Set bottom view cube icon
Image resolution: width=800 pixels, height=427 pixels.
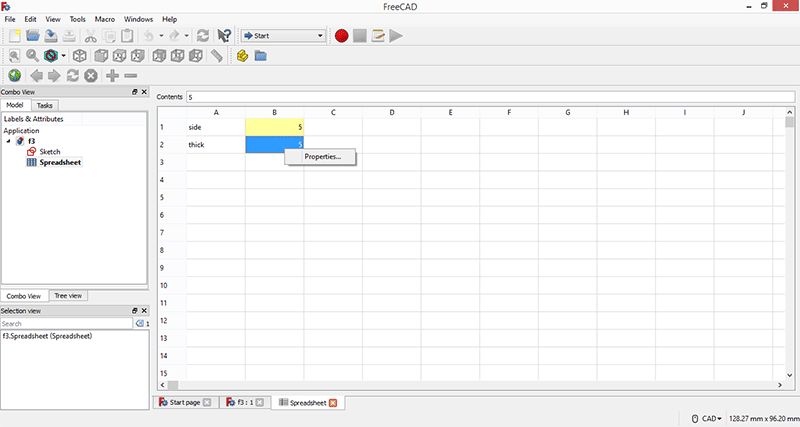click(x=178, y=56)
